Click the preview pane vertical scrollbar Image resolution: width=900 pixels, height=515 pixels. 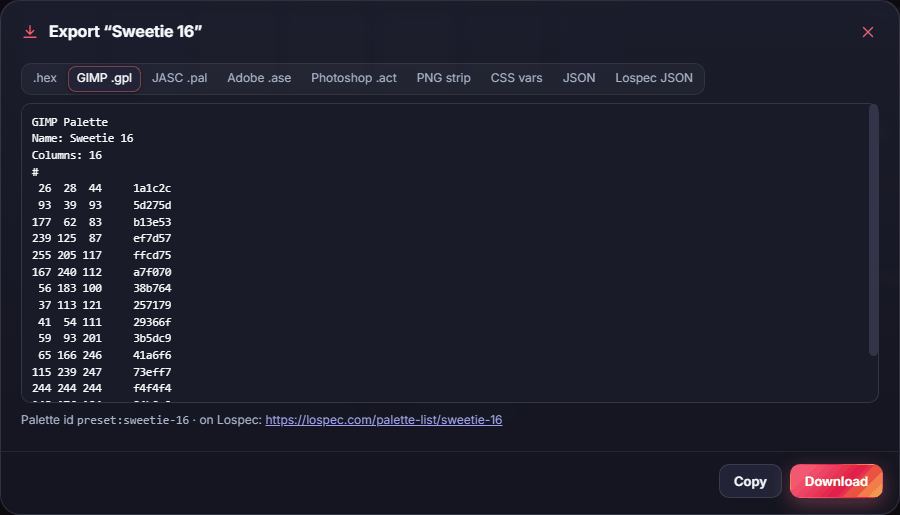coord(873,231)
